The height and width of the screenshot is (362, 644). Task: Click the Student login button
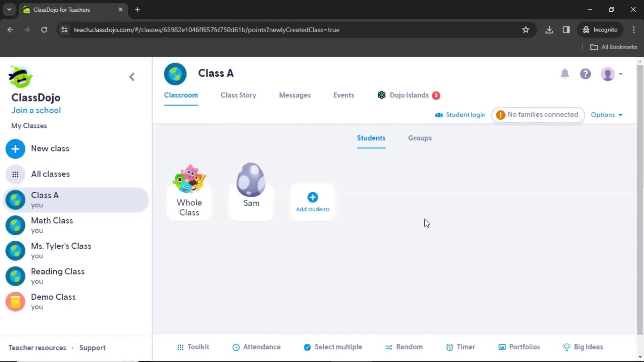click(x=460, y=115)
